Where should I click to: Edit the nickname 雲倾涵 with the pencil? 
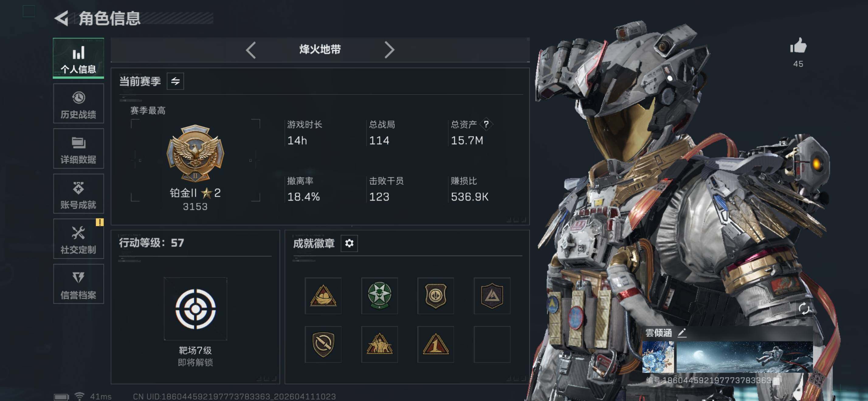coord(682,333)
